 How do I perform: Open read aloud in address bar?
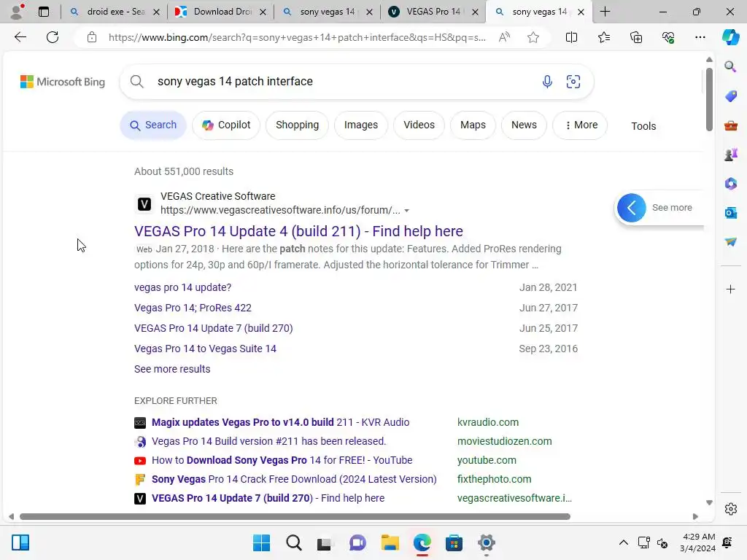[504, 37]
